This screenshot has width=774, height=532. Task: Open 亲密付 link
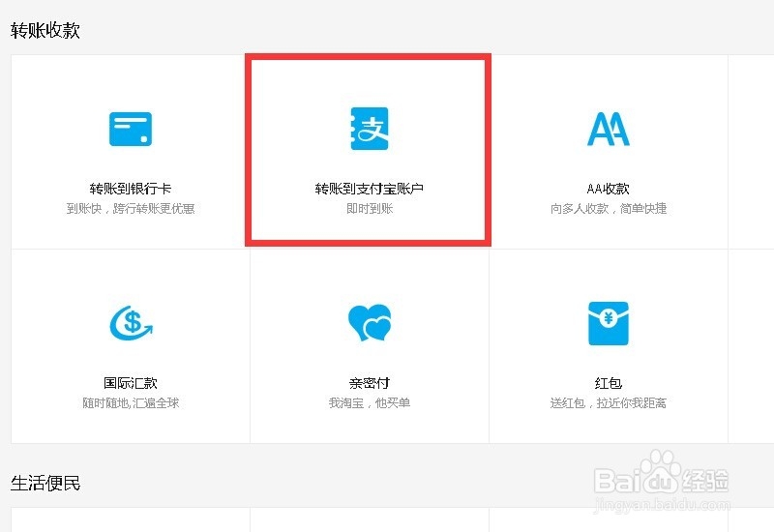click(370, 383)
